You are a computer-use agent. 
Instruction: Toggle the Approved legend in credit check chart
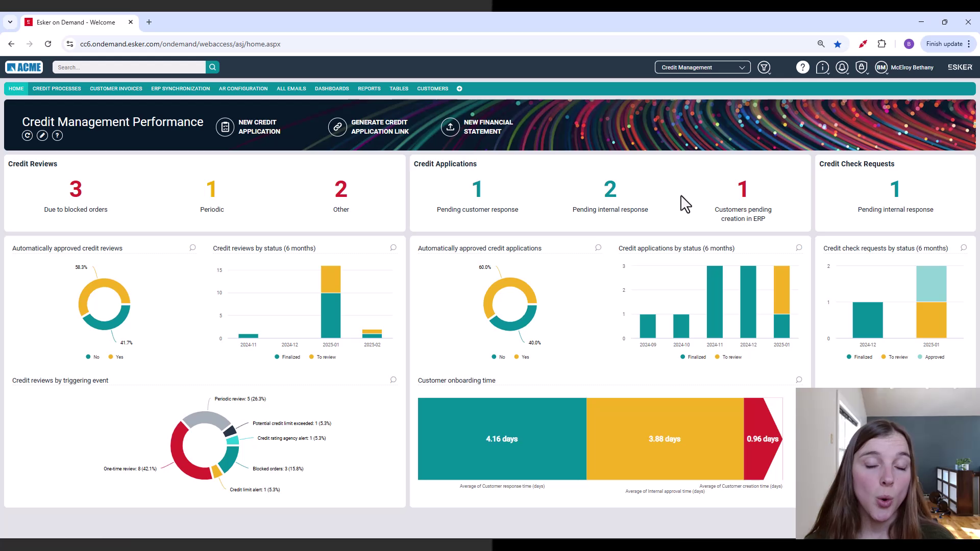coord(931,357)
